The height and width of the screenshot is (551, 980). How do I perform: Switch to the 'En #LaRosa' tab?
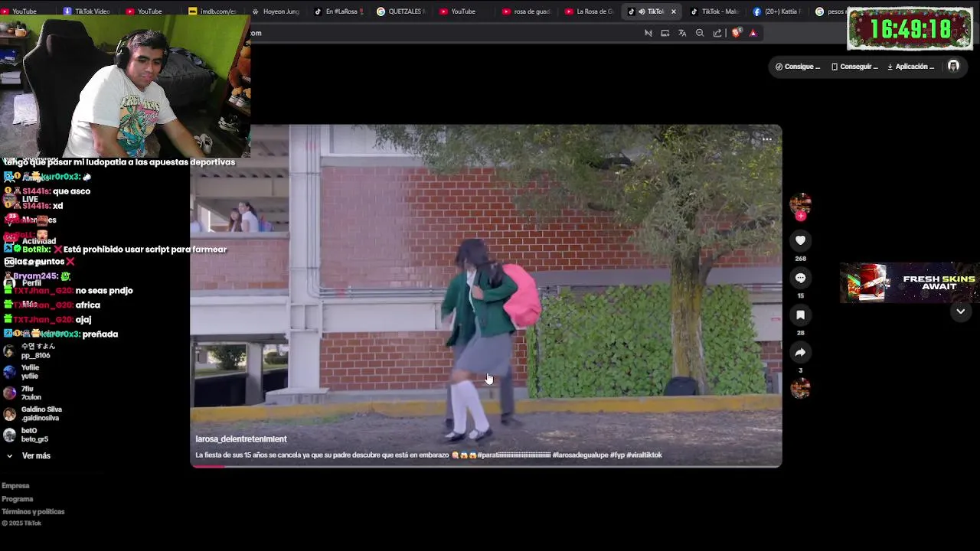338,11
